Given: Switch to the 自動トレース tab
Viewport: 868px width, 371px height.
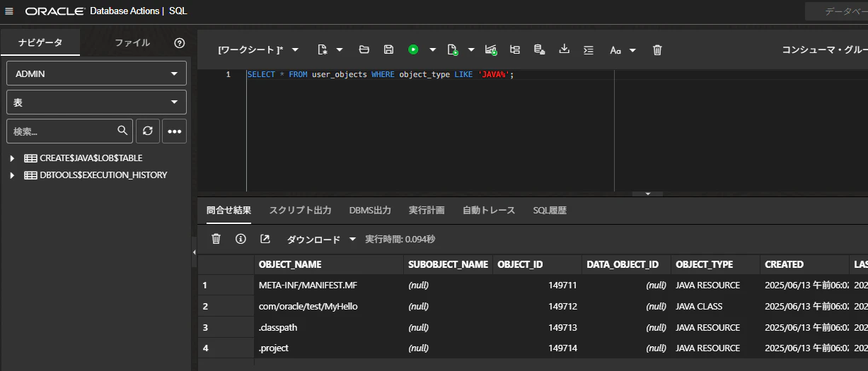Looking at the screenshot, I should 489,211.
